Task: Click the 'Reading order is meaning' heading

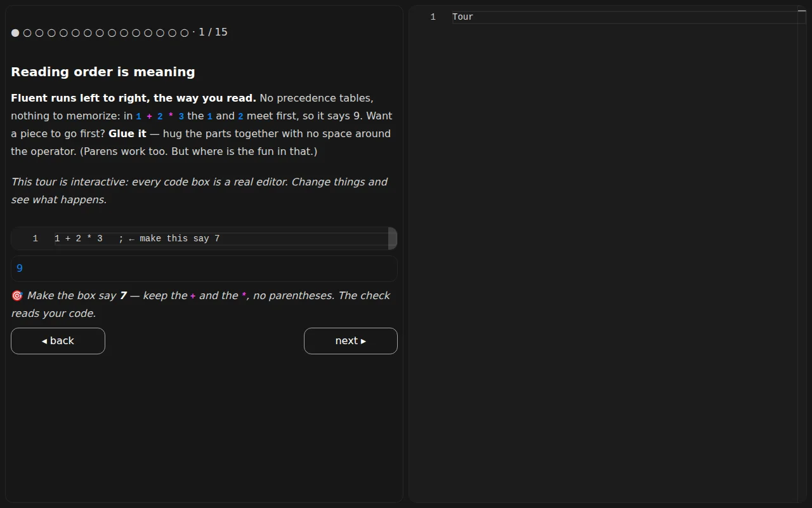Action: (103, 72)
